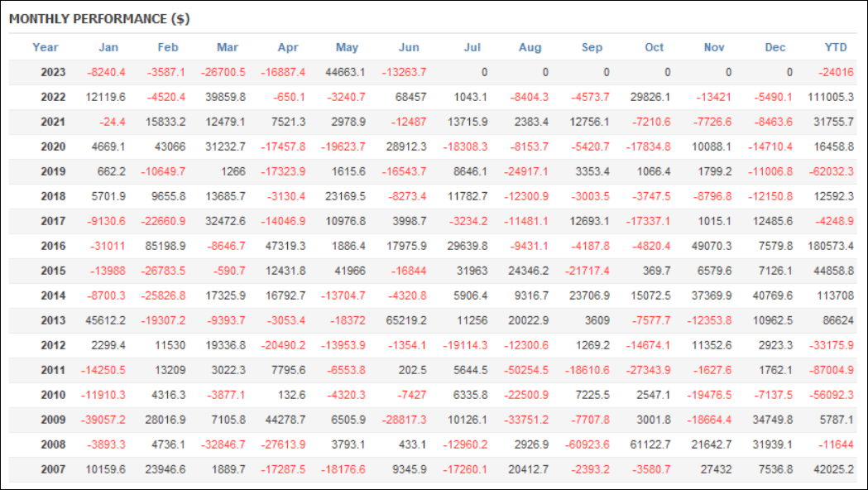The width and height of the screenshot is (868, 490).
Task: Click the Monthly Performance ($) heading
Action: pyautogui.click(x=99, y=19)
